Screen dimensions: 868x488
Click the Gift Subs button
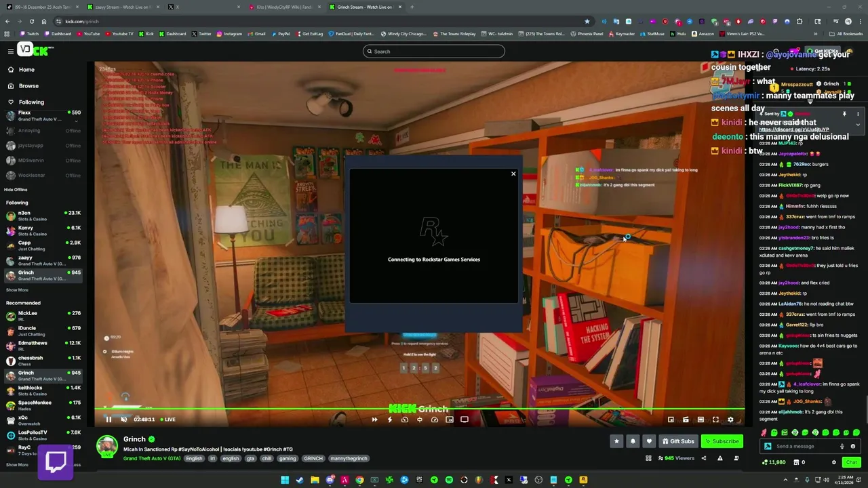click(x=678, y=441)
